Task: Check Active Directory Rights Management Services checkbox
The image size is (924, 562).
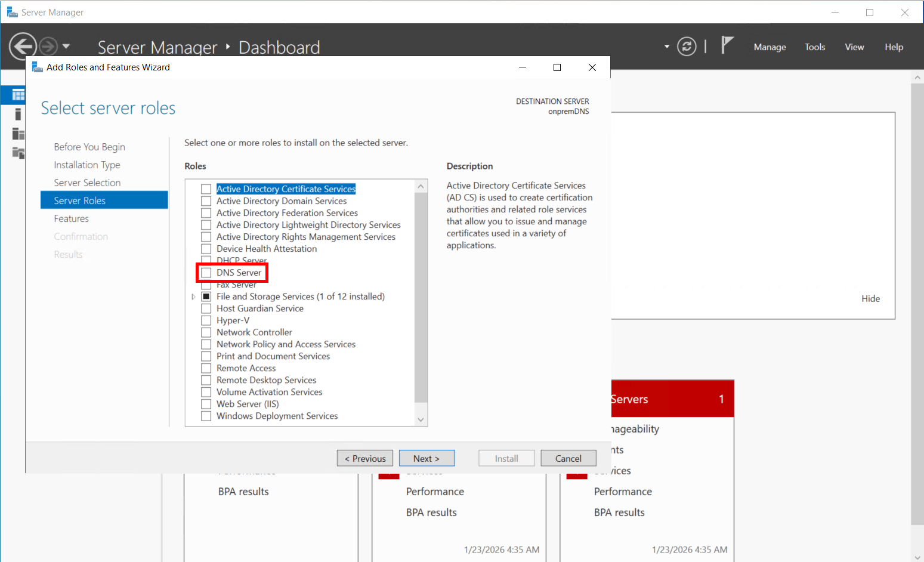Action: pyautogui.click(x=206, y=237)
